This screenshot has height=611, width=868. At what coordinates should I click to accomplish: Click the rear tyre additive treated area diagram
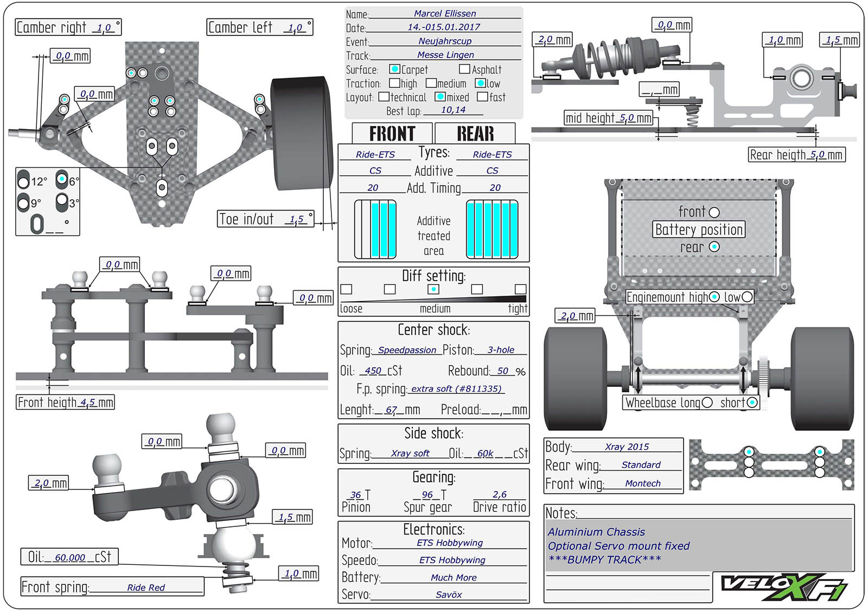pyautogui.click(x=492, y=229)
